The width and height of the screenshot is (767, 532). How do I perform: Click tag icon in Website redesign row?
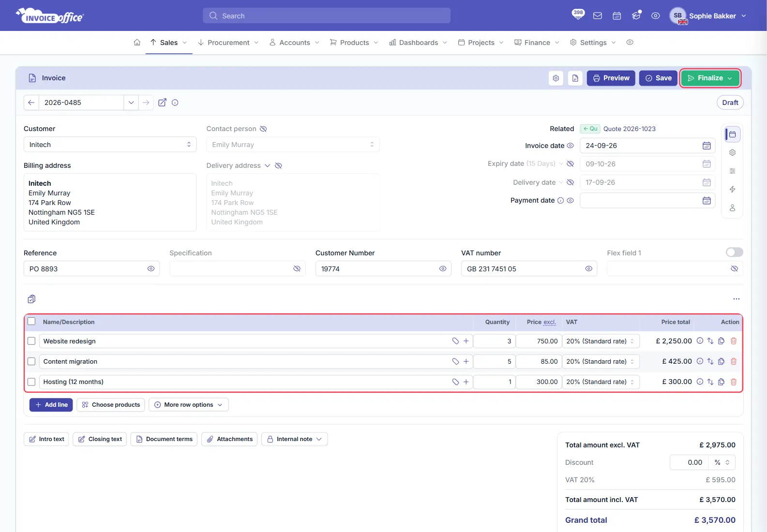[x=455, y=341]
